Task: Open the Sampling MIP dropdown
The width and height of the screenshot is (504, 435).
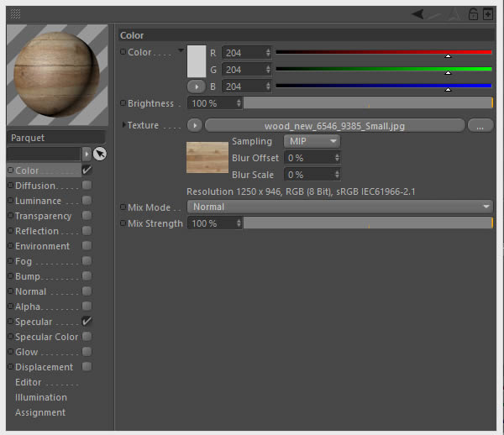Action: (x=312, y=141)
